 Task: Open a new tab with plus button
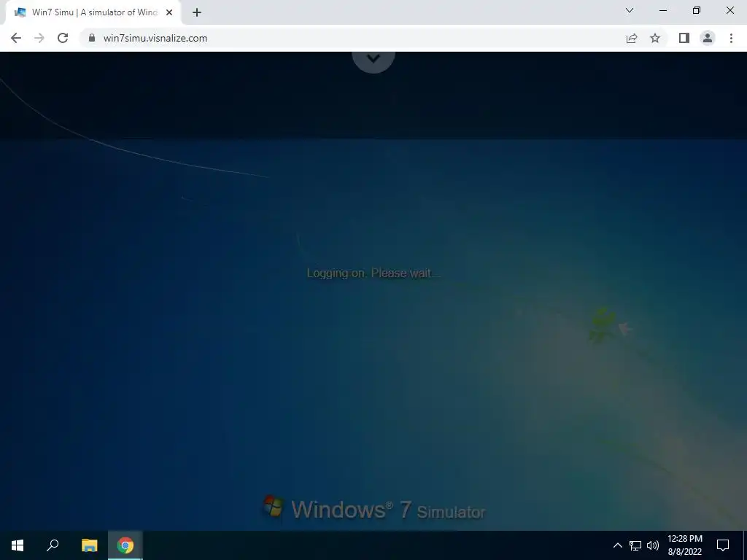[x=197, y=12]
